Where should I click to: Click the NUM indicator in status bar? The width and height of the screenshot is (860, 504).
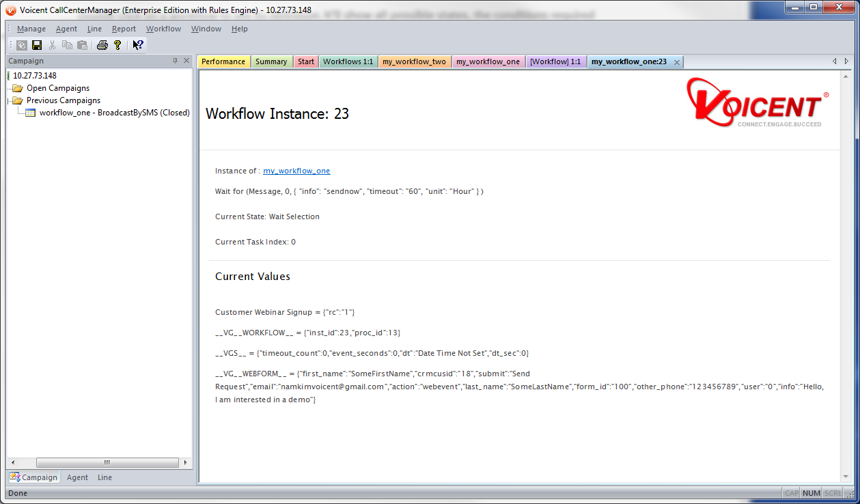coord(812,493)
